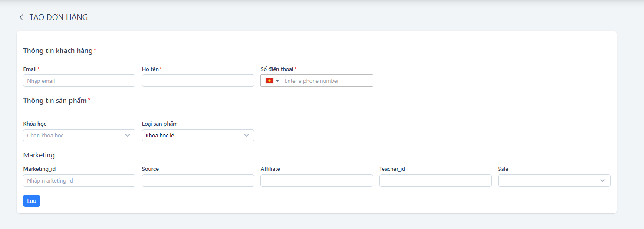644x229 pixels.
Task: Expand the Sale dropdown chevron
Action: (603, 180)
